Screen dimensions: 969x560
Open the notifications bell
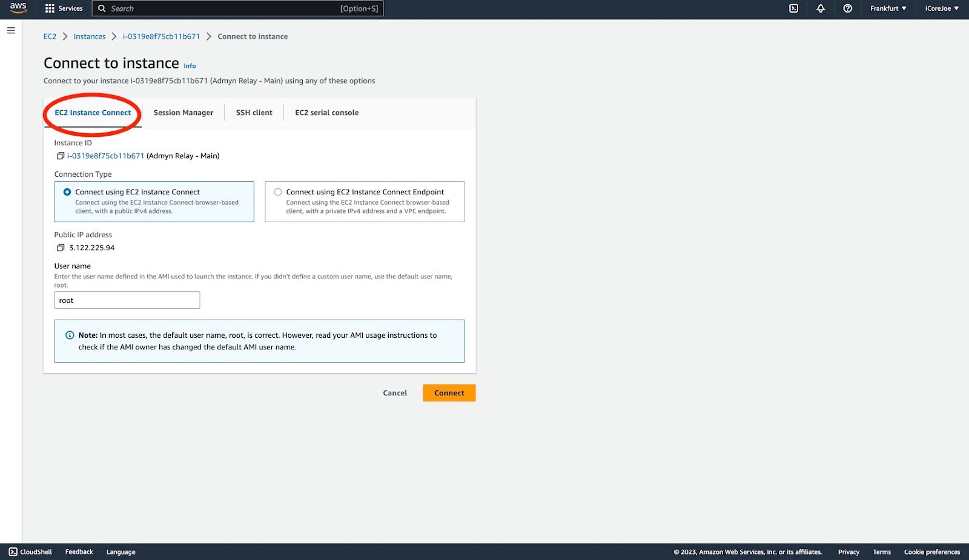[x=821, y=8]
